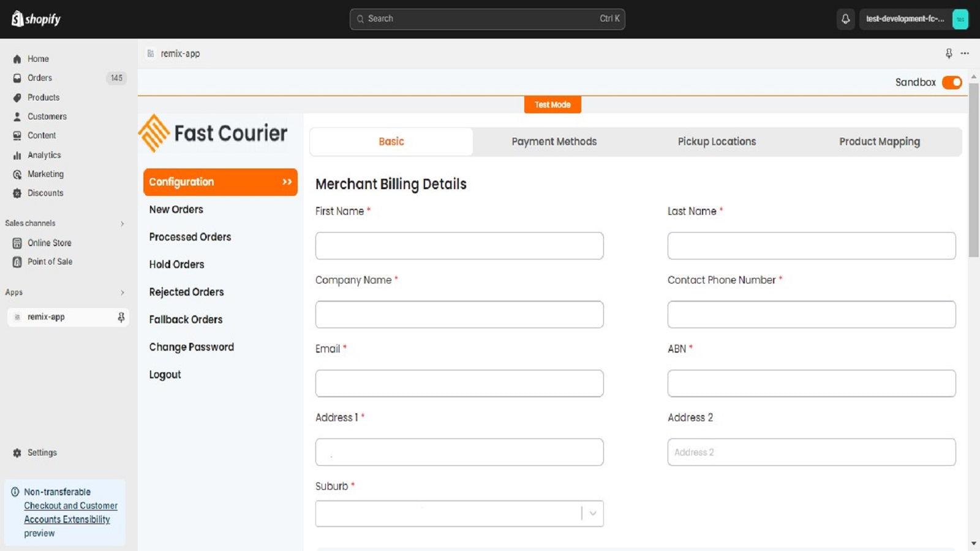Open the Checkout and Customer Accounts Extensibility link
Screen dimensions: 980x551
click(x=70, y=512)
